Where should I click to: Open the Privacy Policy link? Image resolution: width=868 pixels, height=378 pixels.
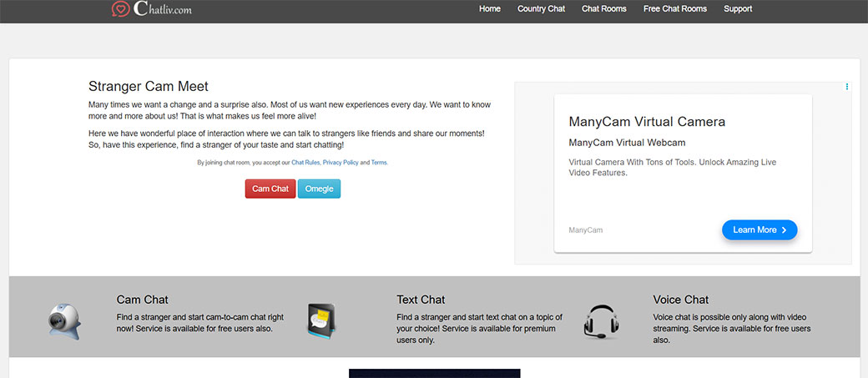(x=341, y=163)
